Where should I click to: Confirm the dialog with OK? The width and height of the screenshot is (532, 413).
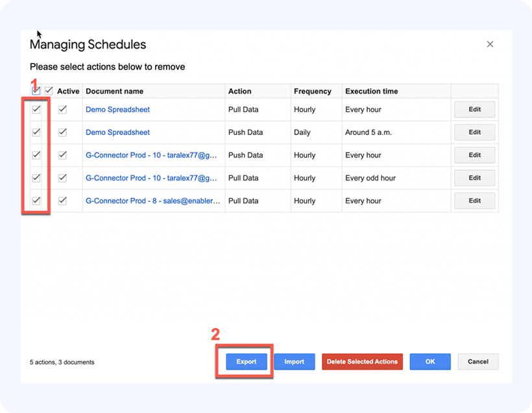[x=430, y=362]
